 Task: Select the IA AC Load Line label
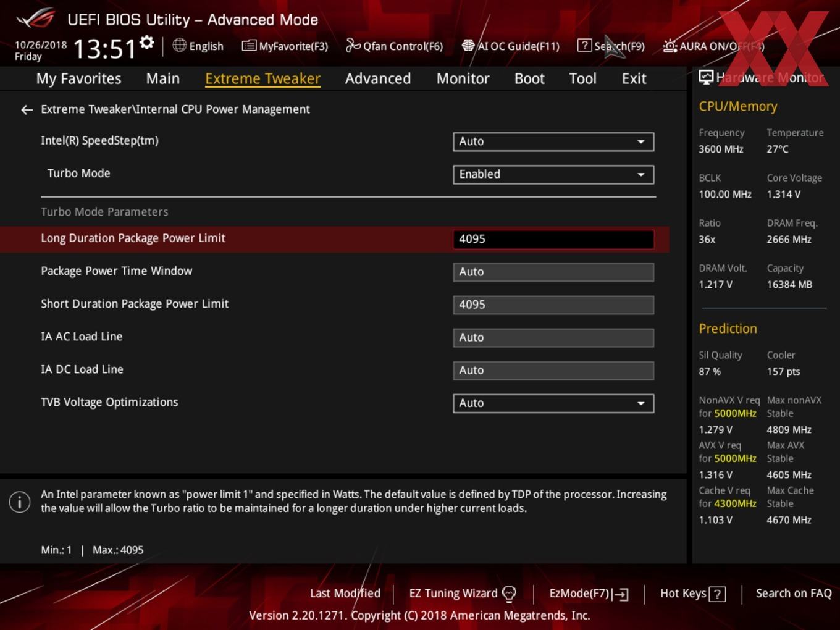pos(82,337)
